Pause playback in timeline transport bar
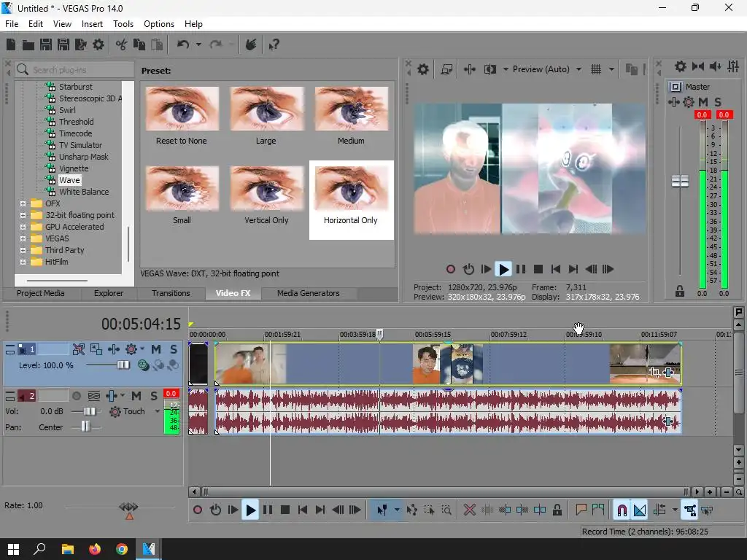This screenshot has height=560, width=747. click(x=268, y=510)
